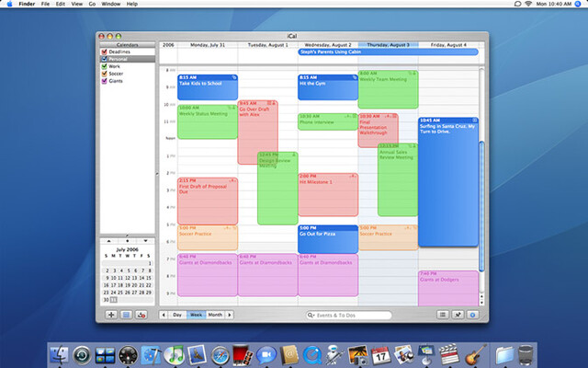Open the View menu
588x368 pixels.
point(77,4)
